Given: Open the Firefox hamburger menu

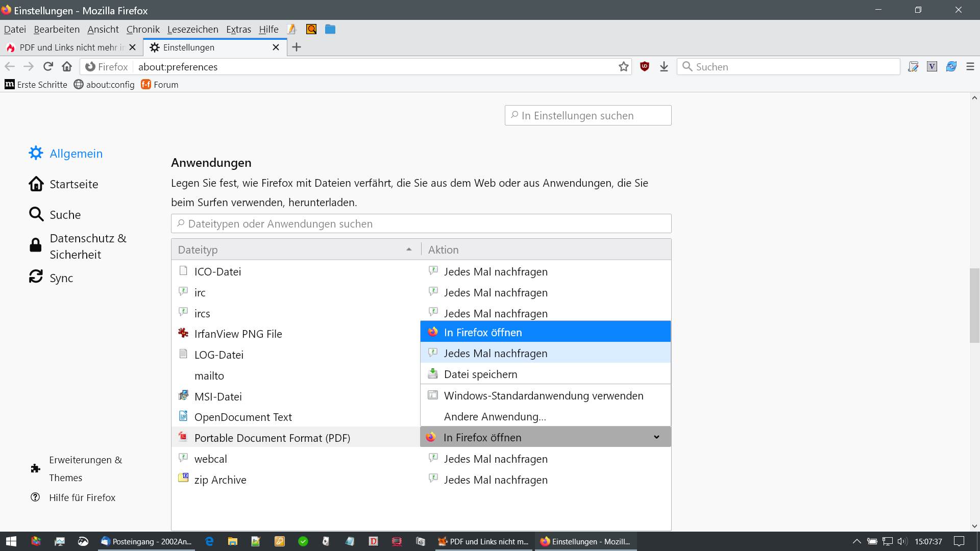Looking at the screenshot, I should click(970, 67).
